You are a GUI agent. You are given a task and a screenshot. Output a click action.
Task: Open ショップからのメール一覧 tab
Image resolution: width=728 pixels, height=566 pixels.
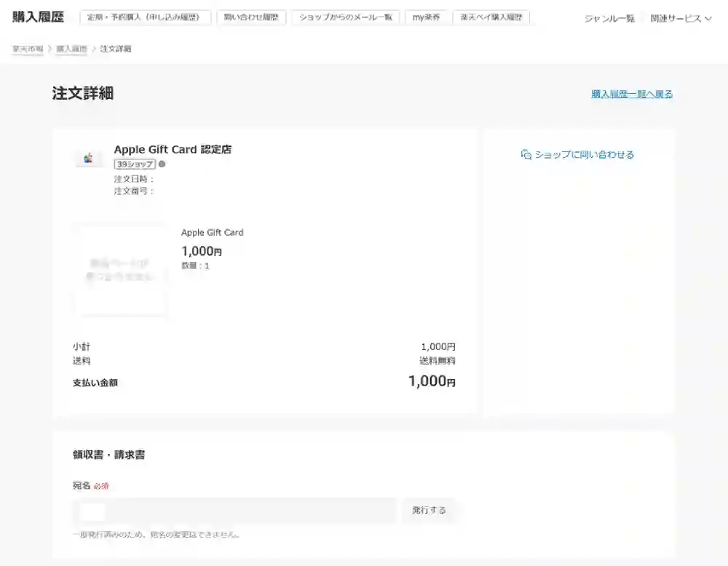[345, 17]
